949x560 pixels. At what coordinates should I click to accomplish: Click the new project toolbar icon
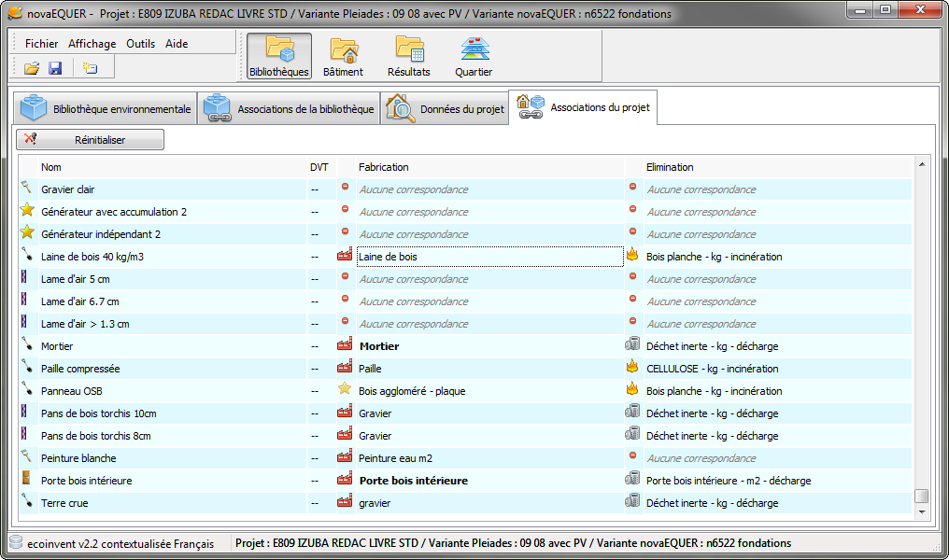point(90,68)
